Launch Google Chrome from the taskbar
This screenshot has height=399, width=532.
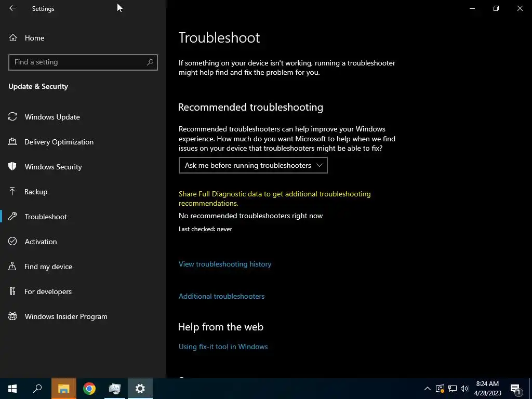tap(89, 389)
